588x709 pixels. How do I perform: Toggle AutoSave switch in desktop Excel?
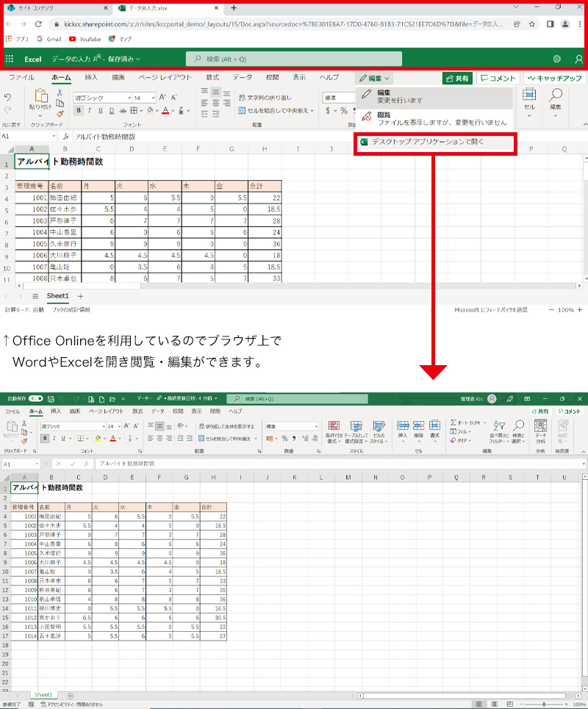point(36,399)
